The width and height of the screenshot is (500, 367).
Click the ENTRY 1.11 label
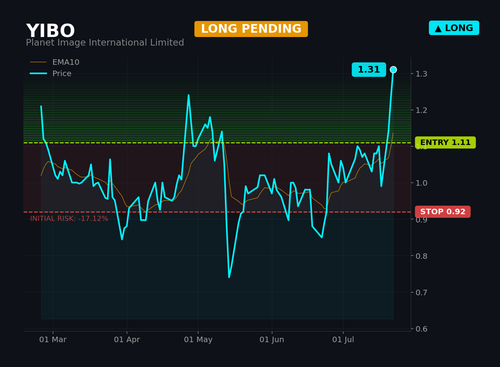445,143
